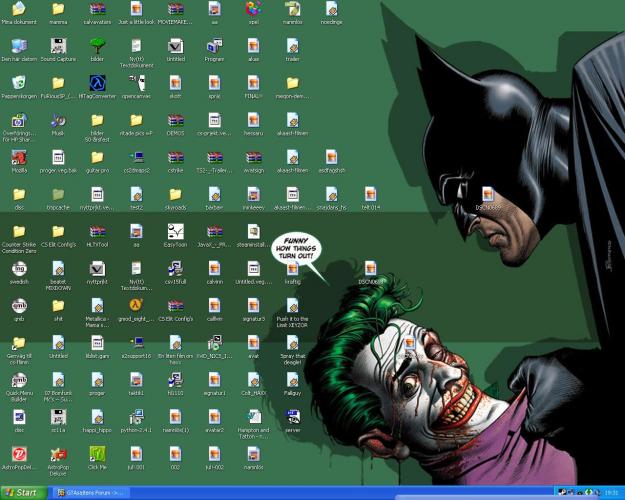Open the Den här datorn icon
The width and height of the screenshot is (625, 500).
pos(19,46)
